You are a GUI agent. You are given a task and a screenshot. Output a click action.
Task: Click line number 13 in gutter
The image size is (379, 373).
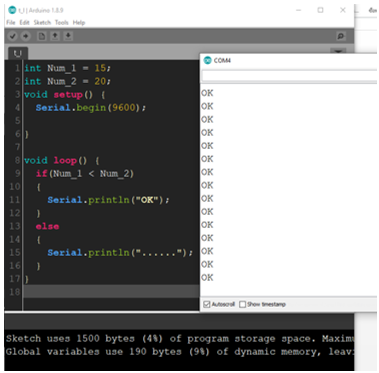pos(15,226)
